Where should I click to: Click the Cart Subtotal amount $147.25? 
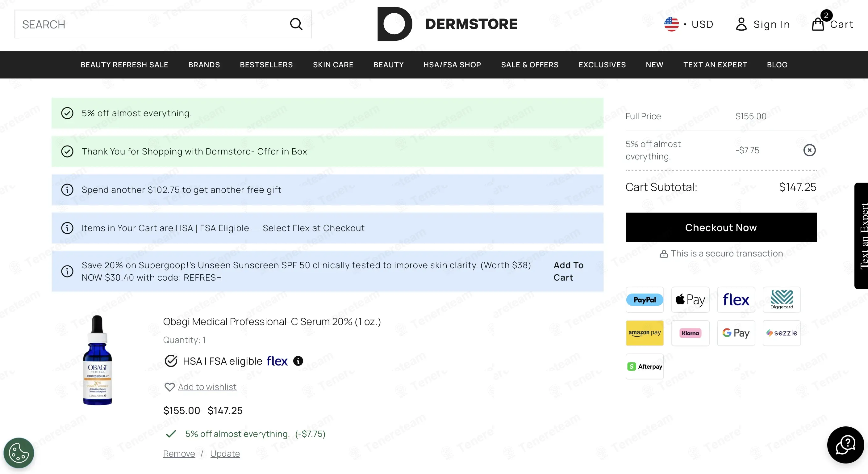tap(798, 187)
